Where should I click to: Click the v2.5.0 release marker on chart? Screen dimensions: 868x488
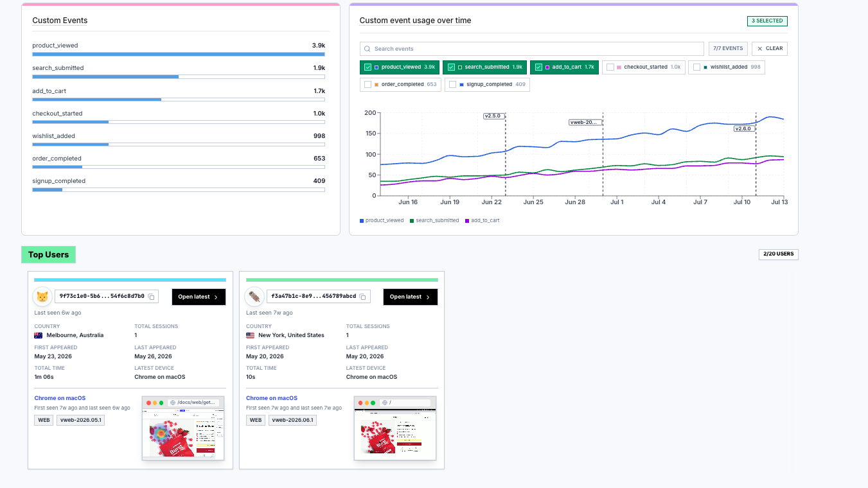click(x=493, y=116)
